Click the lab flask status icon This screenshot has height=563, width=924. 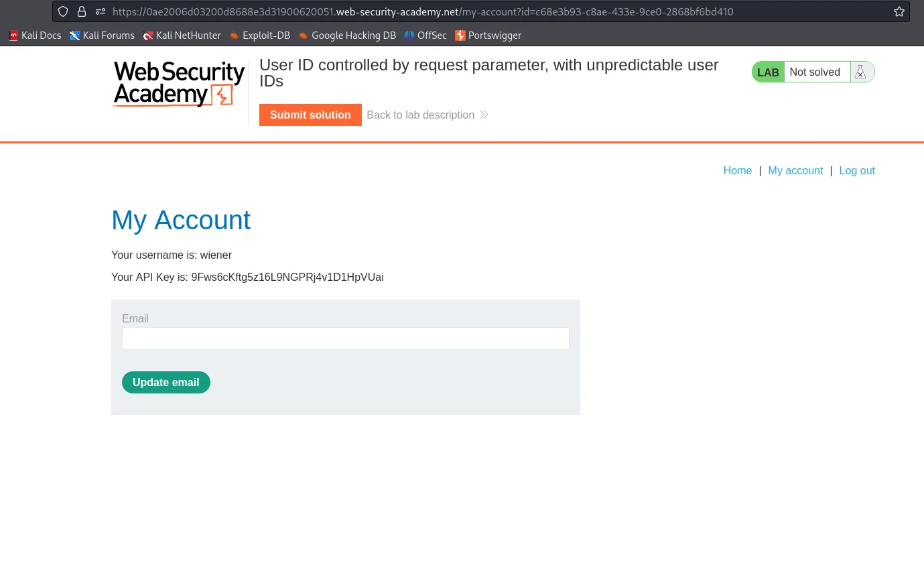click(x=861, y=72)
